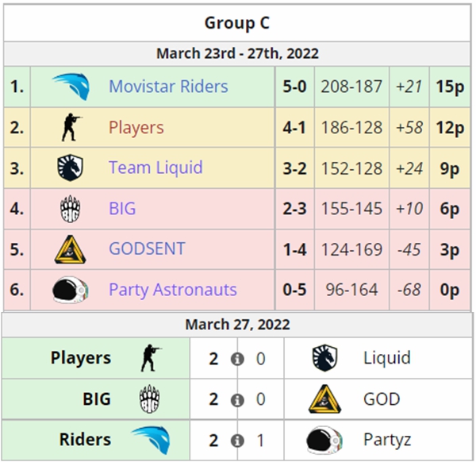
Task: Click the Team Liquid logo in standings
Action: [70, 168]
